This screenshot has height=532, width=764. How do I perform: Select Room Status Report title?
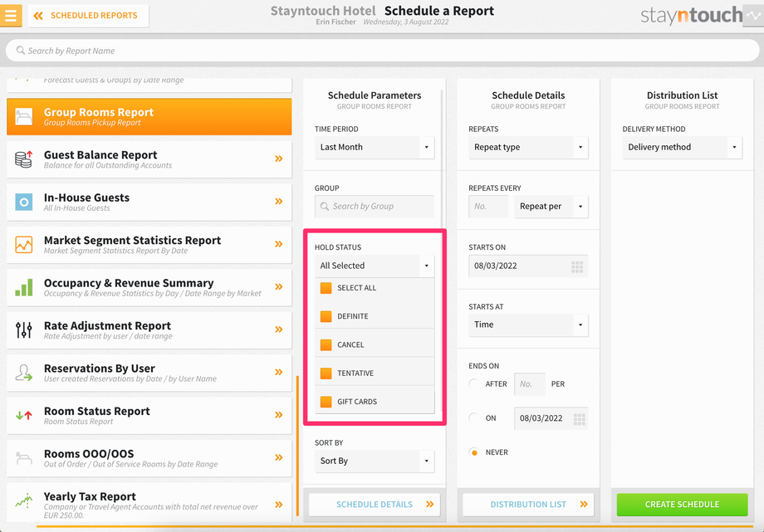point(97,411)
